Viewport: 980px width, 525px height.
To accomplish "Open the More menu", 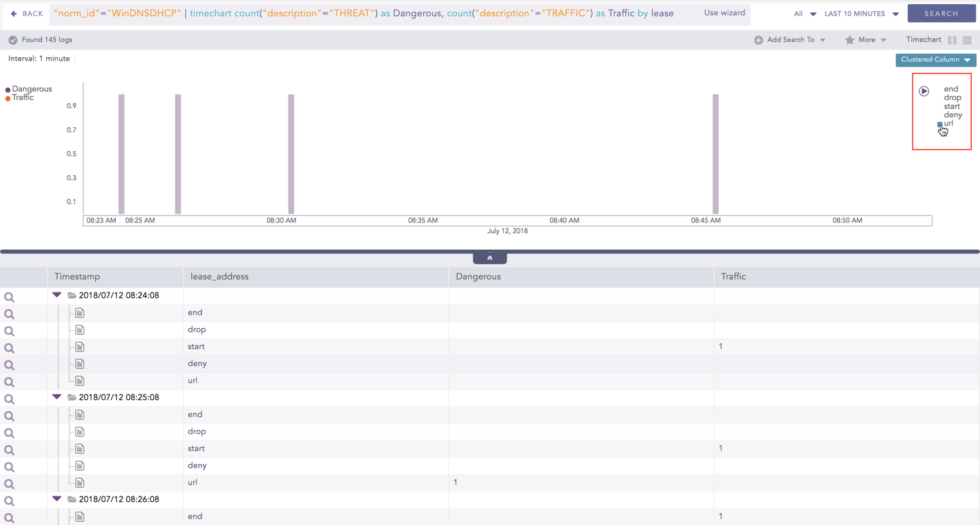I will point(866,39).
